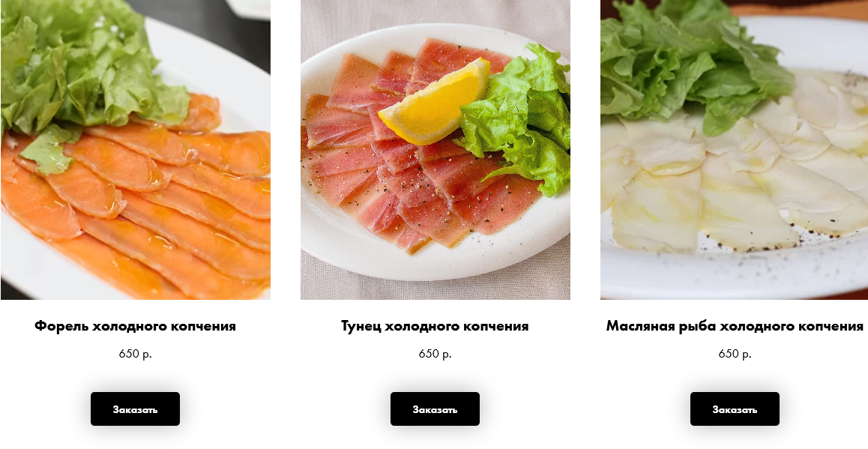Click the 650 р. price under tuna
Image resolution: width=868 pixels, height=449 pixels.
pos(435,354)
